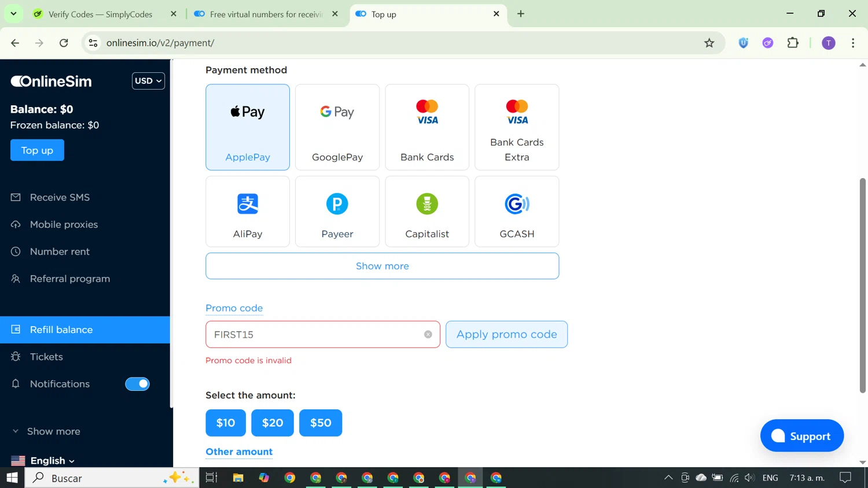868x488 pixels.
Task: Switch to Free virtual numbers tab
Action: point(266,14)
